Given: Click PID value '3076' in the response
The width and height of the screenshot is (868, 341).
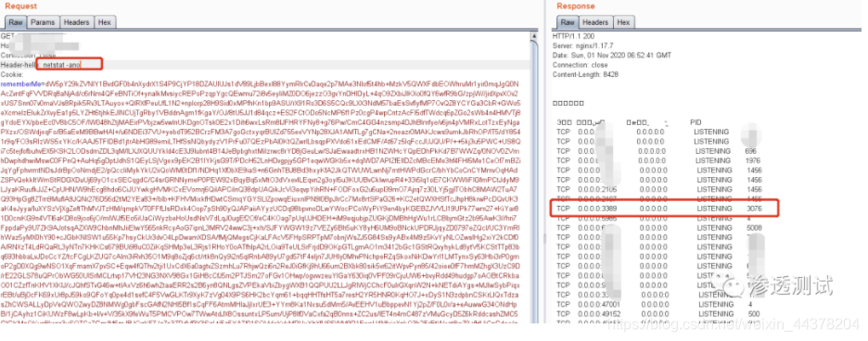Looking at the screenshot, I should [x=754, y=208].
